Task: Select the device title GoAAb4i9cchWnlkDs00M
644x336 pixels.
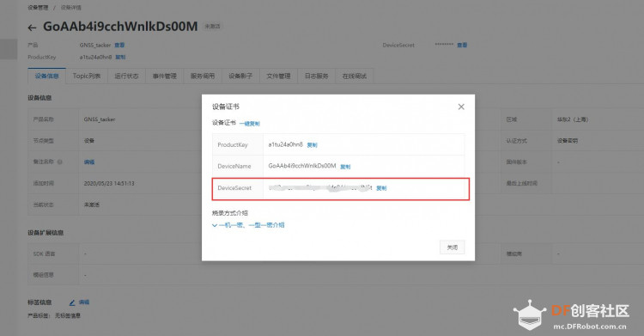Action: pyautogui.click(x=120, y=27)
